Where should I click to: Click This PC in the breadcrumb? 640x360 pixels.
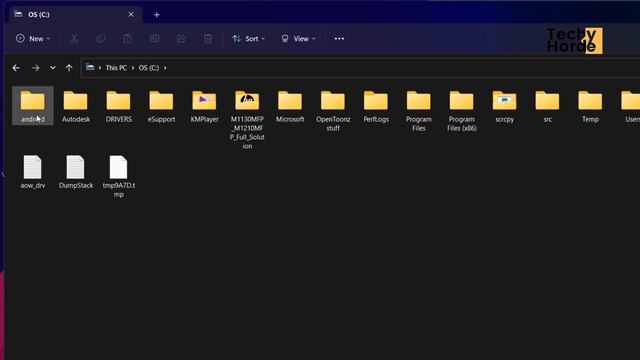tap(116, 68)
